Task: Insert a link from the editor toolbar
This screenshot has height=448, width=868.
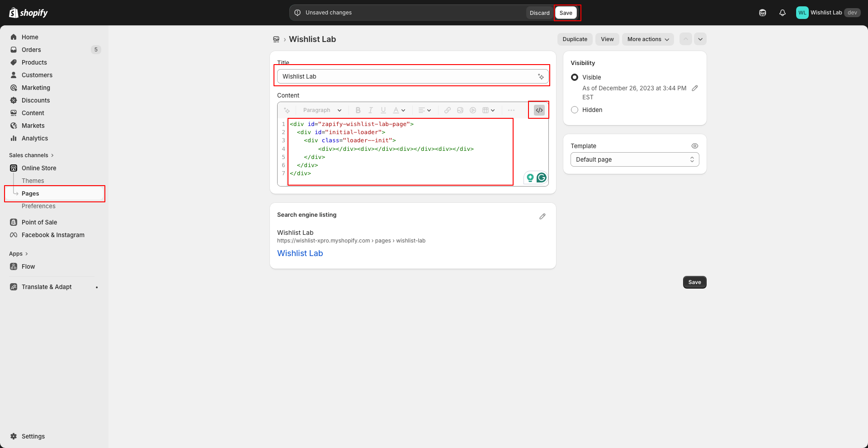Action: (x=448, y=110)
